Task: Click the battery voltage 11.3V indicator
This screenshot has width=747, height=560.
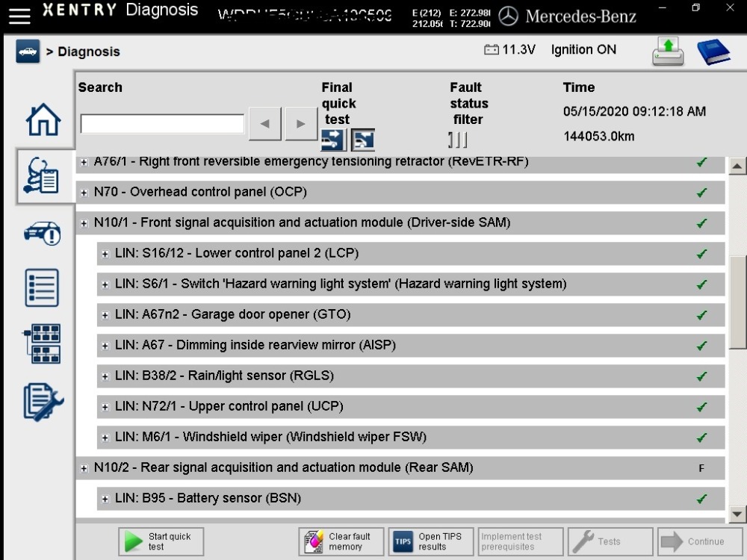Action: click(x=509, y=49)
